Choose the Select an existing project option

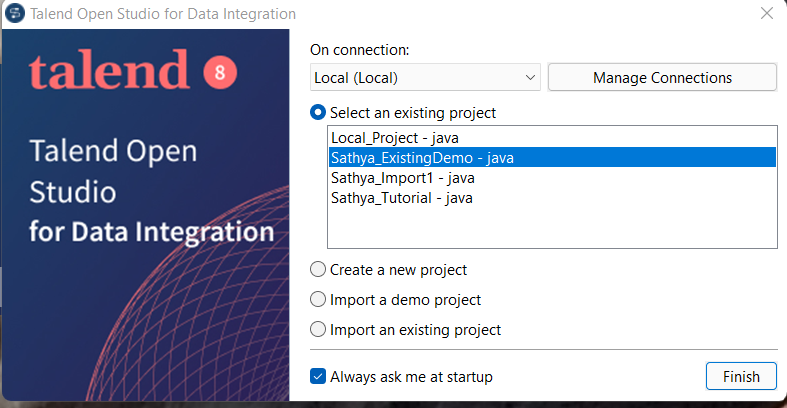point(318,113)
